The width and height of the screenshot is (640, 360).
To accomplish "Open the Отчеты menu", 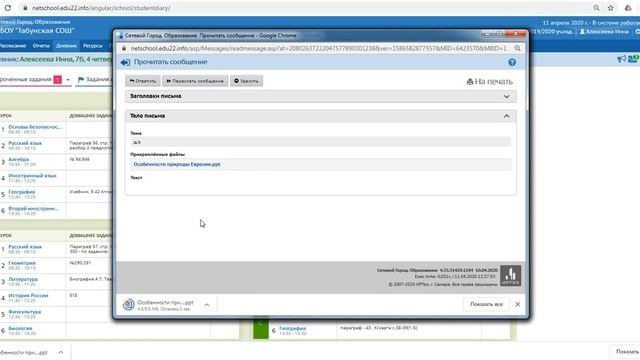I will point(41,46).
